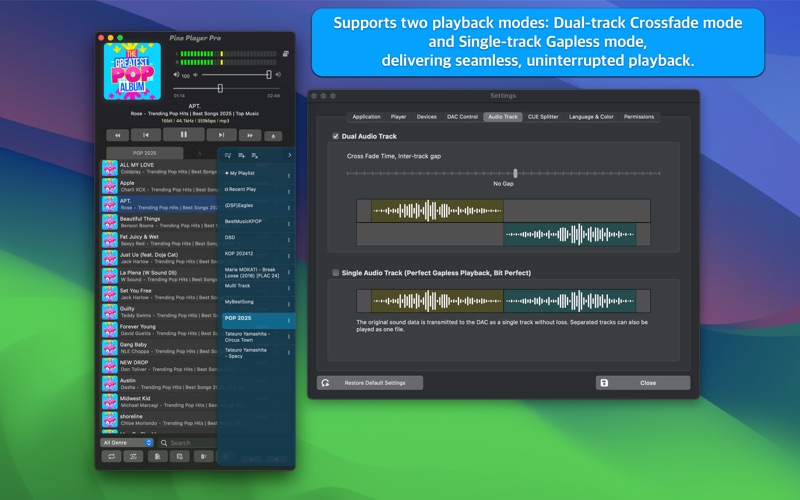The width and height of the screenshot is (800, 500).
Task: Toggle shuffle mode button
Action: click(133, 456)
